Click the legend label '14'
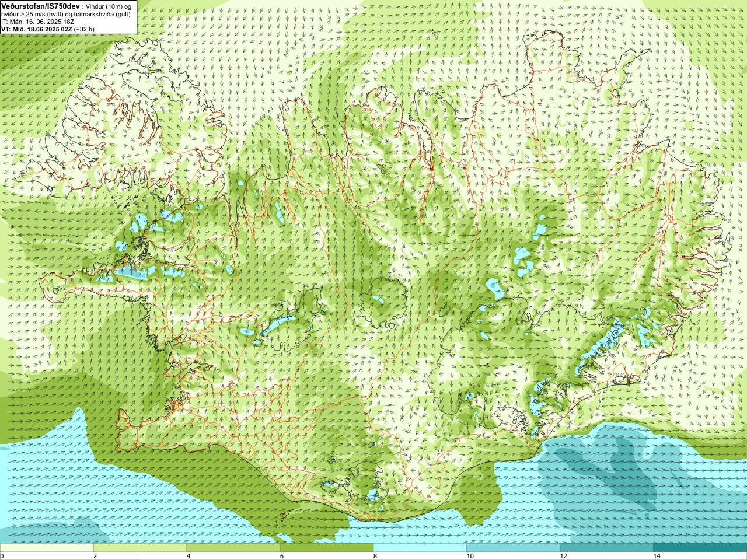The width and height of the screenshot is (747, 560). point(657,556)
